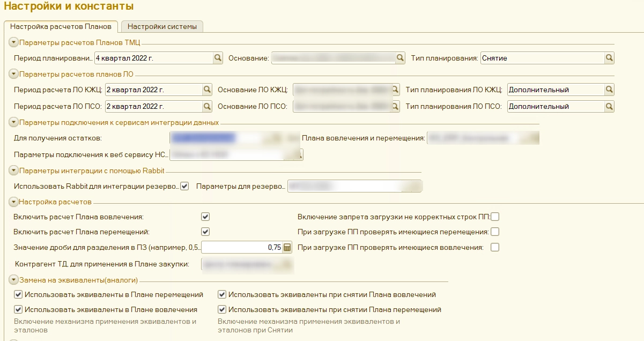644x341 pixels.
Task: Click Период планирования field with 4 квартал 2022
Action: [x=153, y=58]
